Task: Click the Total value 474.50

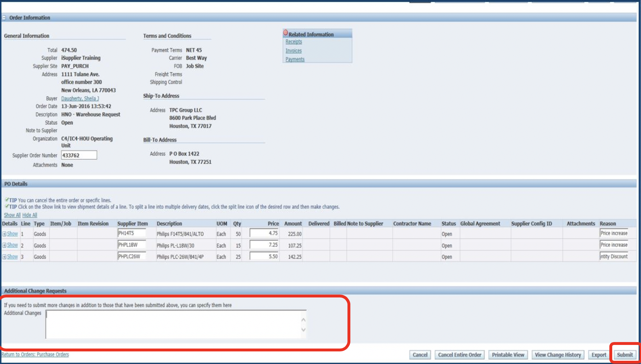Action: click(x=69, y=50)
